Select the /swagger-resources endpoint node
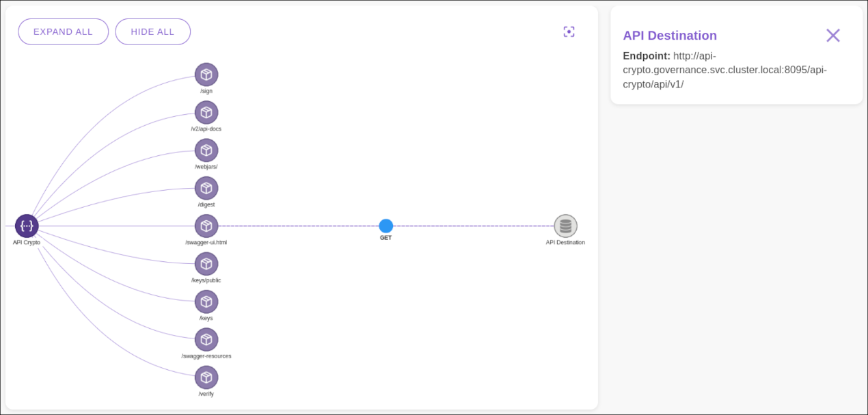The width and height of the screenshot is (868, 415). [x=206, y=339]
